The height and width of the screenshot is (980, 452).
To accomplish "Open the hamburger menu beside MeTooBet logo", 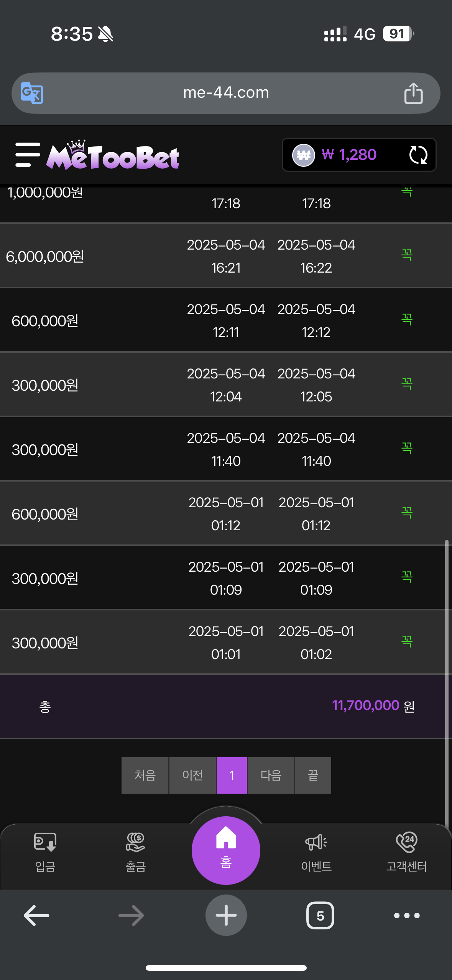I will (28, 155).
